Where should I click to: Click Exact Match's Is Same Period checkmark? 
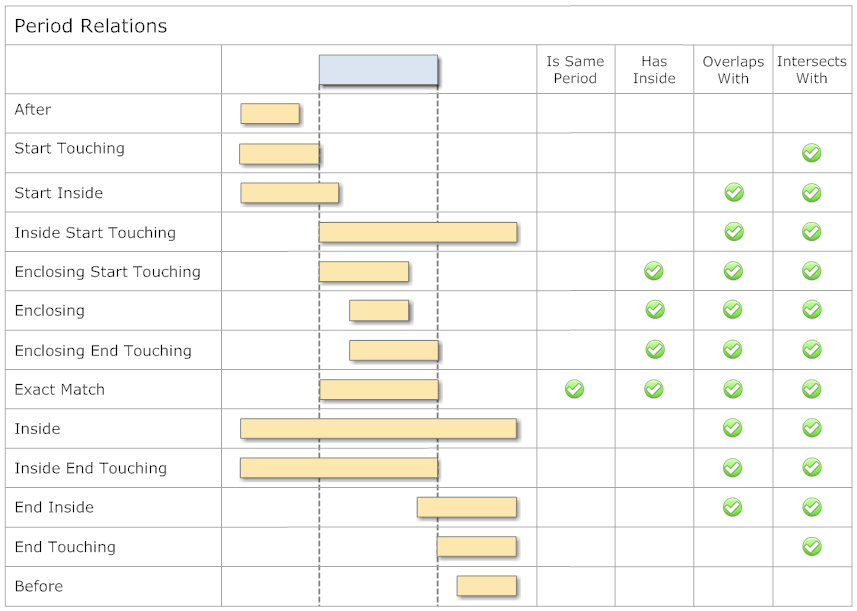[x=574, y=389]
